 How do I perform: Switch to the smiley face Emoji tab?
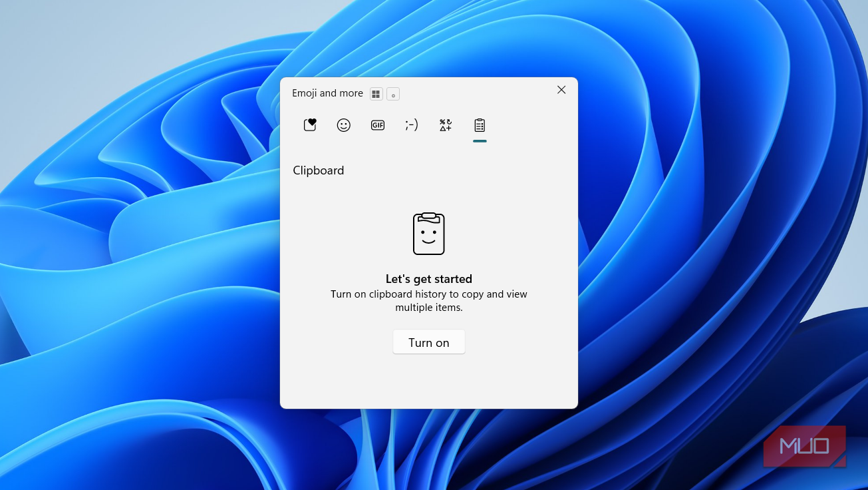pos(344,125)
